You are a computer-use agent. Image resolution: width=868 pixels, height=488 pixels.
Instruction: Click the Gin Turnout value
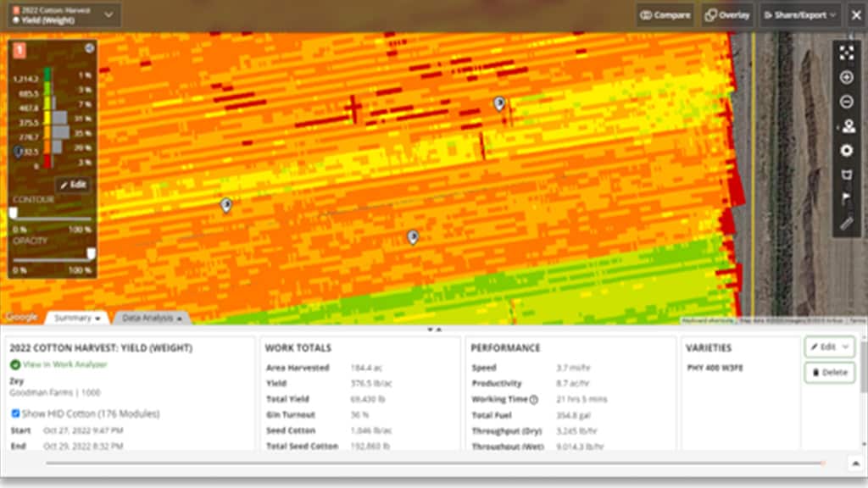(x=359, y=414)
